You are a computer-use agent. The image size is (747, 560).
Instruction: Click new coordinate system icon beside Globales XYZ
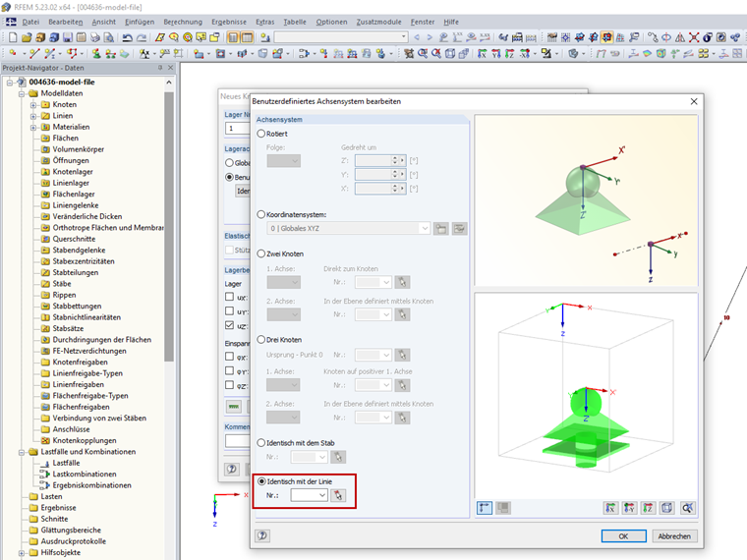[x=441, y=229]
